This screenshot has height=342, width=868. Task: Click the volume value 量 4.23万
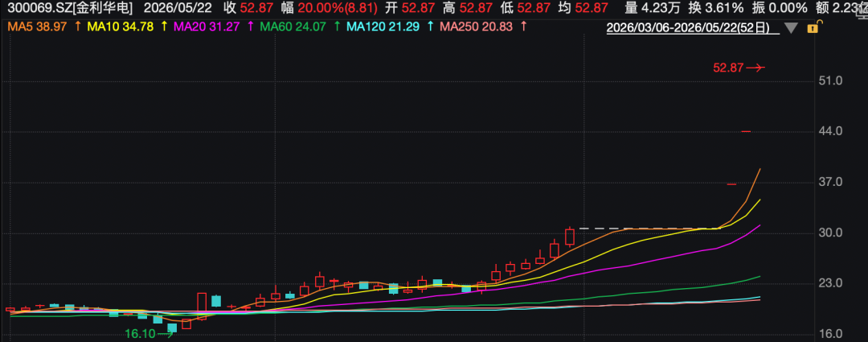pos(653,8)
